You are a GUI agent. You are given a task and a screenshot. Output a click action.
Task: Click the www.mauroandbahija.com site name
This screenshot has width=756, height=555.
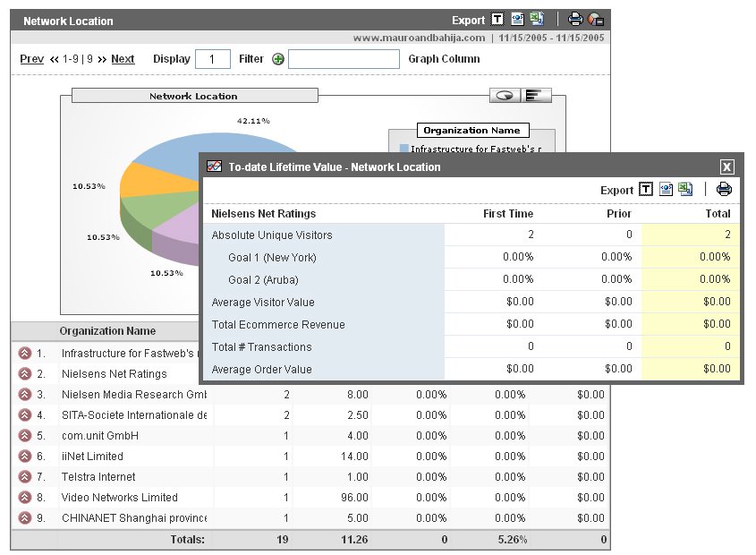pos(419,38)
